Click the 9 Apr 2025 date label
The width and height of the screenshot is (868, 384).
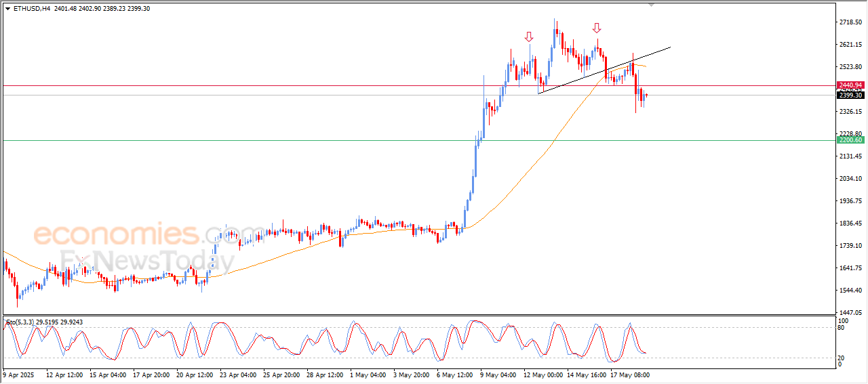pos(18,374)
